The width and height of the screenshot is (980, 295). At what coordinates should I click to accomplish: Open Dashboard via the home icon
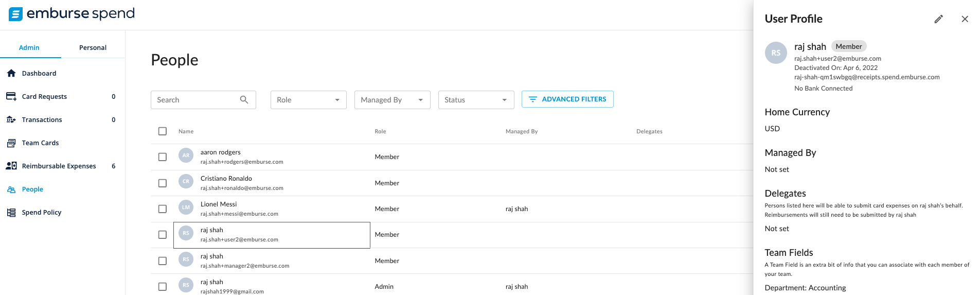click(x=11, y=73)
